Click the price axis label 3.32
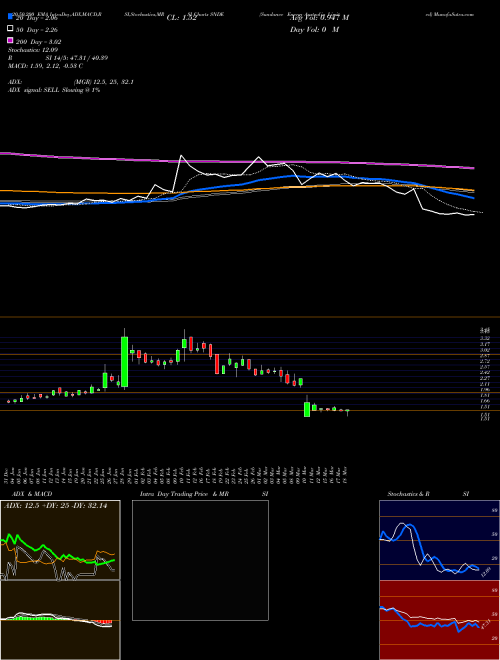Viewport: 500px width, 660px height. (x=485, y=338)
